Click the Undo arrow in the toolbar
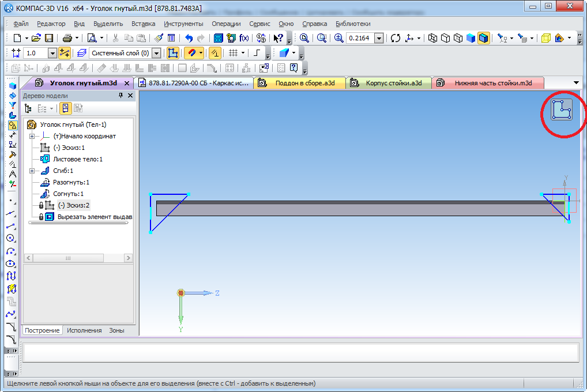This screenshot has width=587, height=392. [189, 38]
